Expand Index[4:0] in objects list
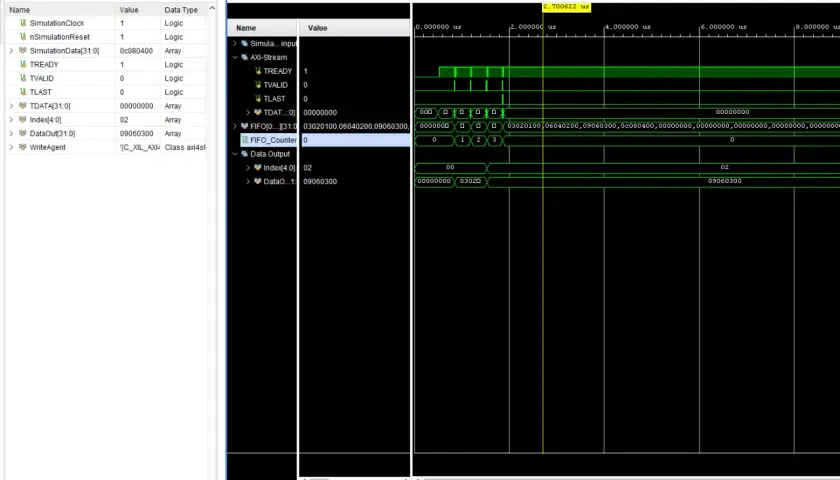Image resolution: width=840 pixels, height=480 pixels. coord(11,120)
